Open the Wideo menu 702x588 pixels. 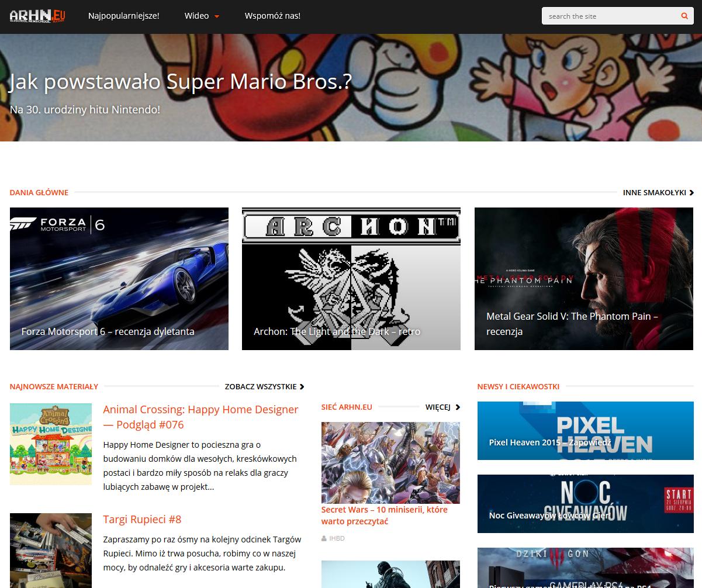[202, 16]
